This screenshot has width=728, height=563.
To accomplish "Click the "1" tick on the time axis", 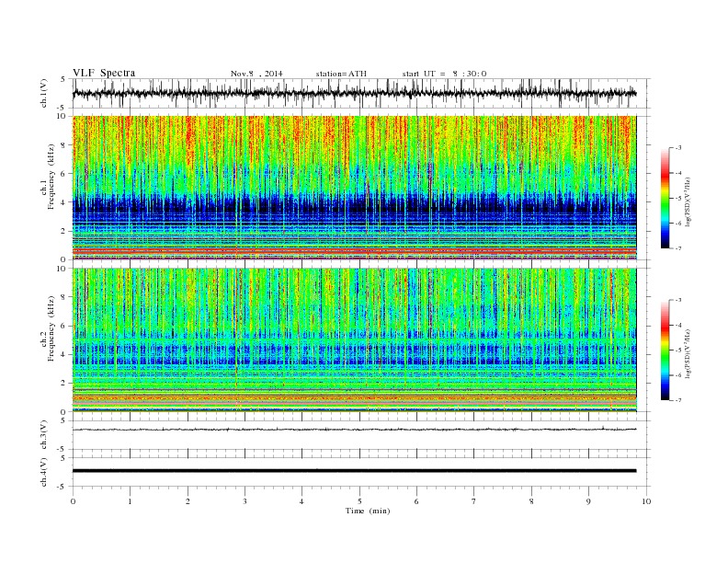I will tap(131, 501).
